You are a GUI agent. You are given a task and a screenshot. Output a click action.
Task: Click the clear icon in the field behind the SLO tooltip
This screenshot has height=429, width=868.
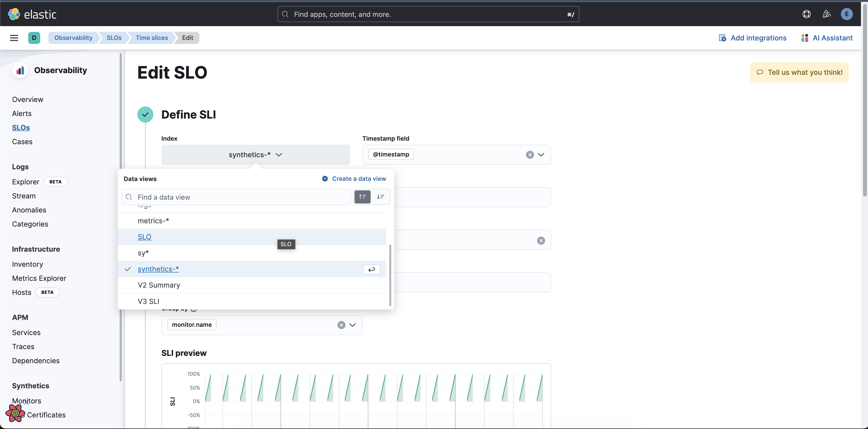click(541, 241)
